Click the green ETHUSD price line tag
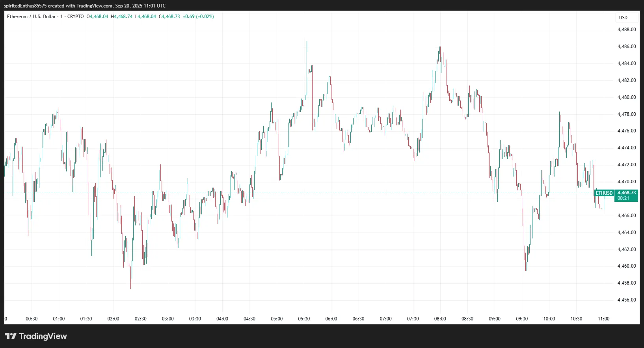 coord(604,193)
